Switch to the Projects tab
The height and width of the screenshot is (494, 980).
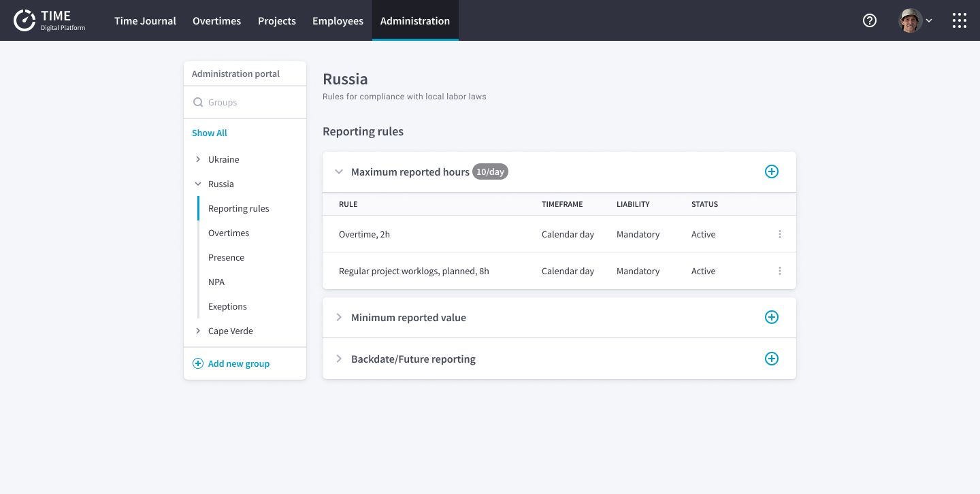[x=276, y=21]
